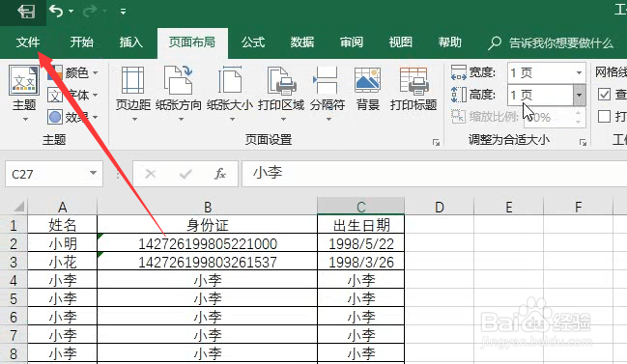The width and height of the screenshot is (627, 364).
Task: Toggle the 网格线 view checkbox
Action: point(604,95)
